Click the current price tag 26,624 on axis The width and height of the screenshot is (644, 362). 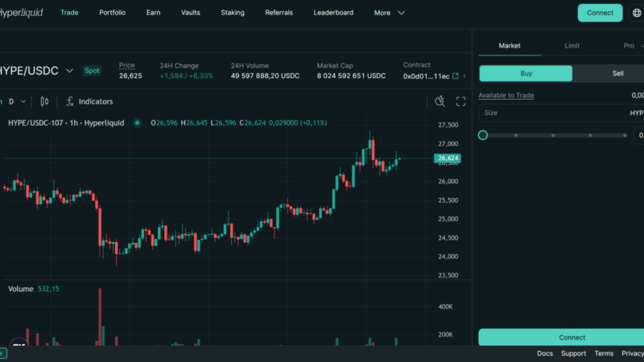[x=448, y=158]
